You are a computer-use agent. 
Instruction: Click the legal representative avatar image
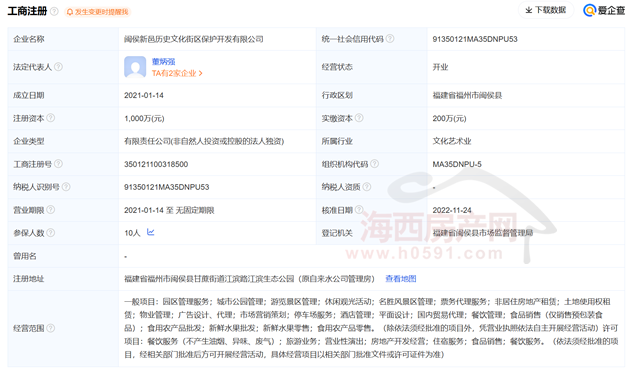pyautogui.click(x=135, y=67)
